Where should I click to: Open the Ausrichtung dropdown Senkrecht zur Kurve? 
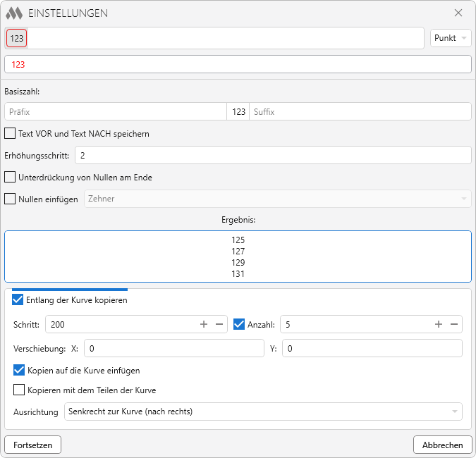point(262,411)
